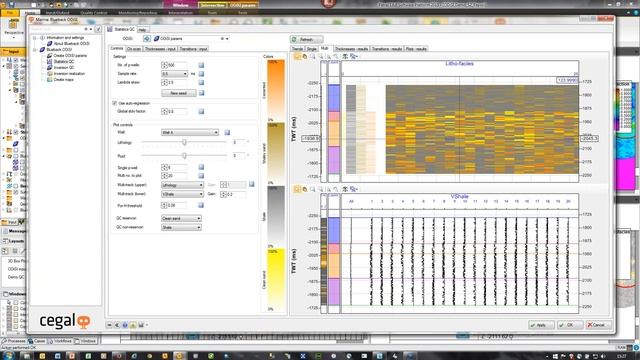The width and height of the screenshot is (640, 360).
Task: Open the Windows Start button
Action: click(x=8, y=356)
